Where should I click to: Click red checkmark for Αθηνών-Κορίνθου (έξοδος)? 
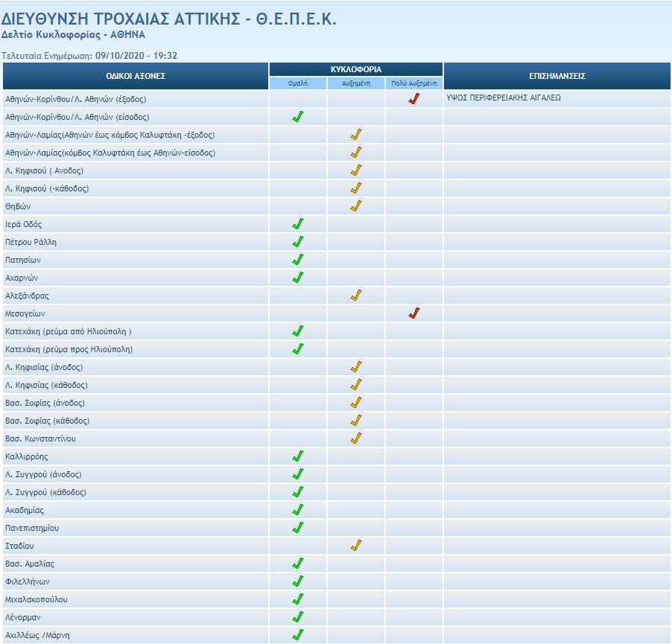pos(414,98)
